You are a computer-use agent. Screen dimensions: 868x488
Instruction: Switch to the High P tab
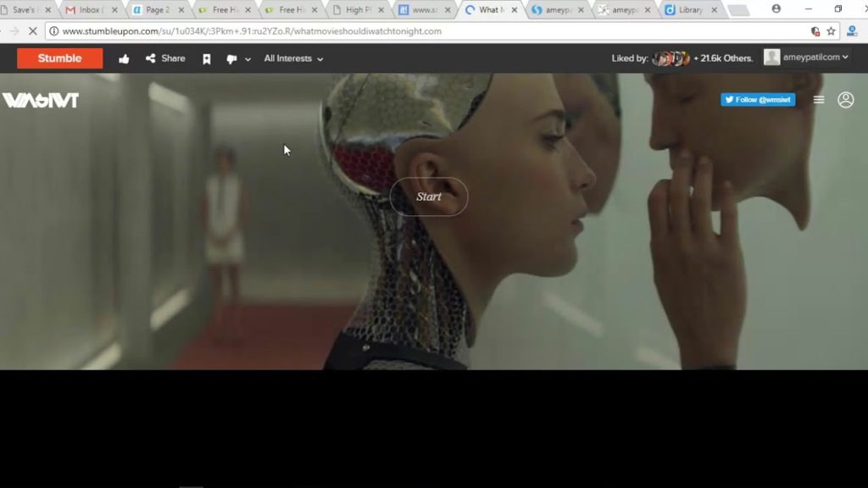(358, 10)
